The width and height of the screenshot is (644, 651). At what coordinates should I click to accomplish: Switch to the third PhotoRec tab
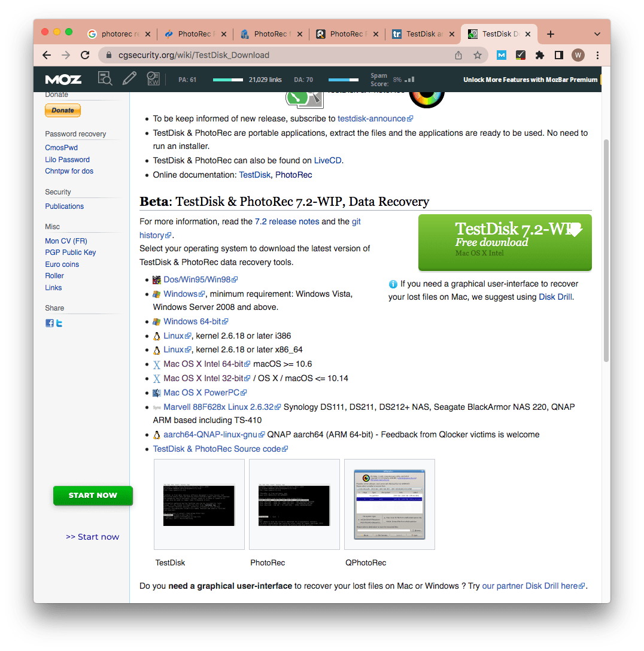pos(271,34)
